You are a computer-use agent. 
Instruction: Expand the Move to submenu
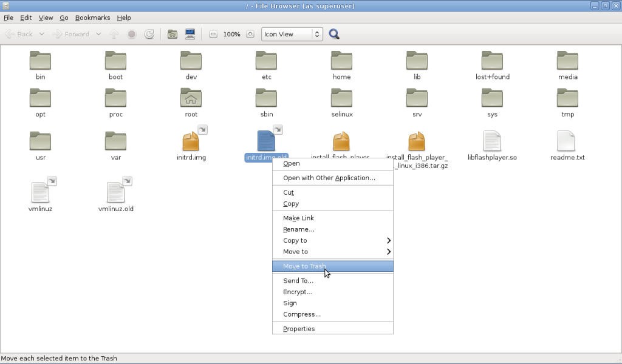(x=332, y=252)
